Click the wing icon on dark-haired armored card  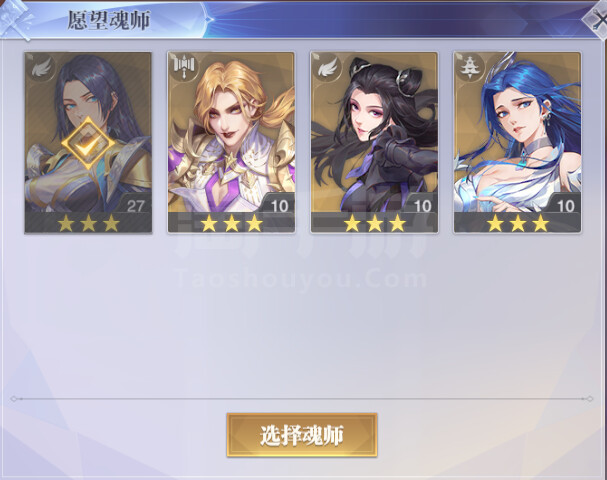coord(41,69)
